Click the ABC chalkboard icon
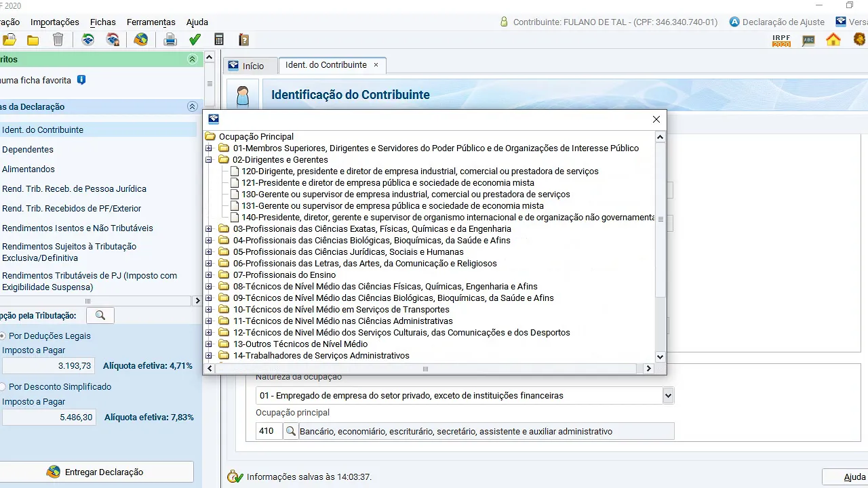Screen dimensions: 868x488 (808, 40)
